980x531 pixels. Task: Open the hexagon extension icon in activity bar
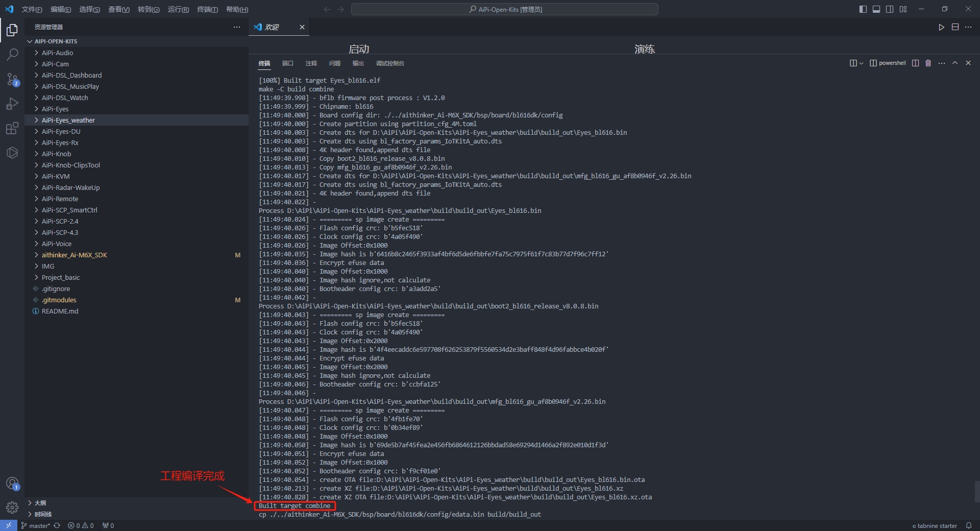coord(12,153)
